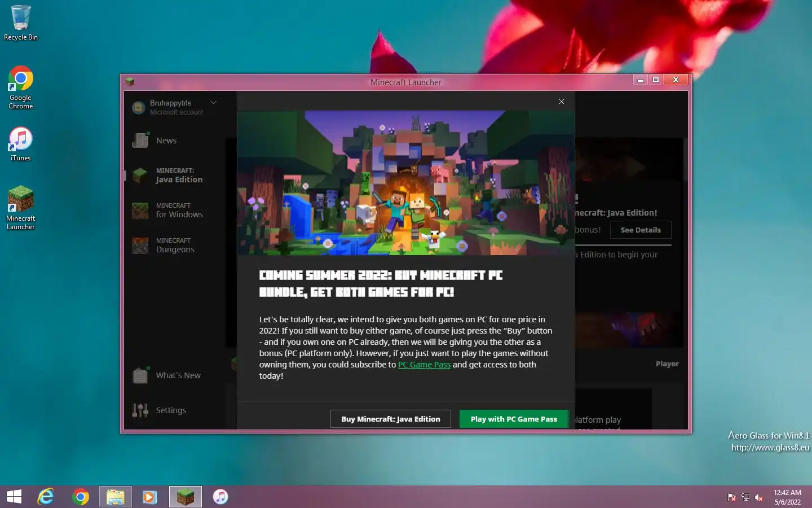Image resolution: width=812 pixels, height=508 pixels.
Task: Click the Minecraft Launcher title bar icon
Action: [x=130, y=82]
